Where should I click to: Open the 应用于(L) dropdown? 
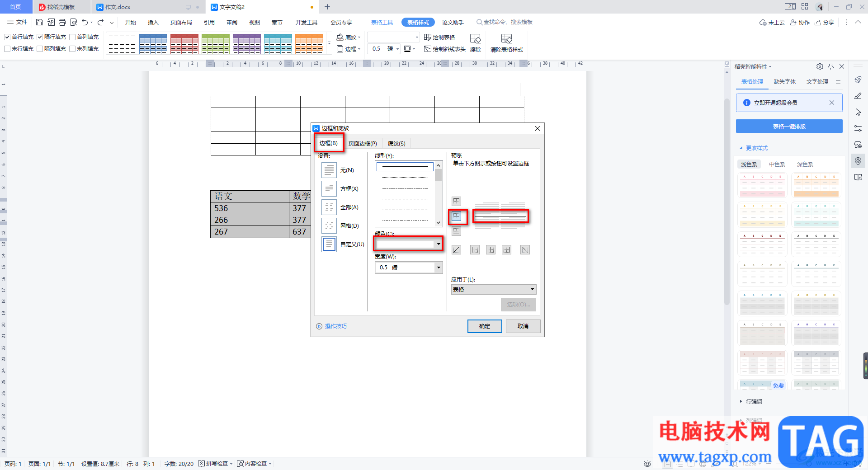pyautogui.click(x=493, y=289)
